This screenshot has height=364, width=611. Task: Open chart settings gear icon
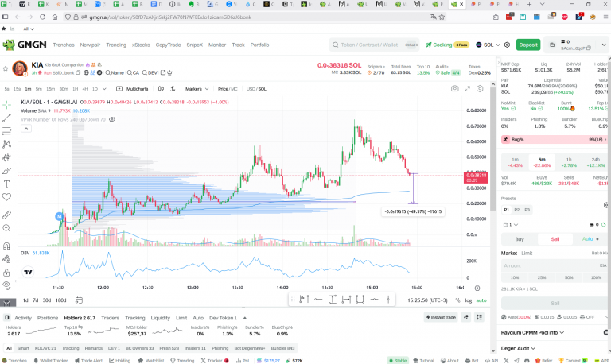(480, 89)
